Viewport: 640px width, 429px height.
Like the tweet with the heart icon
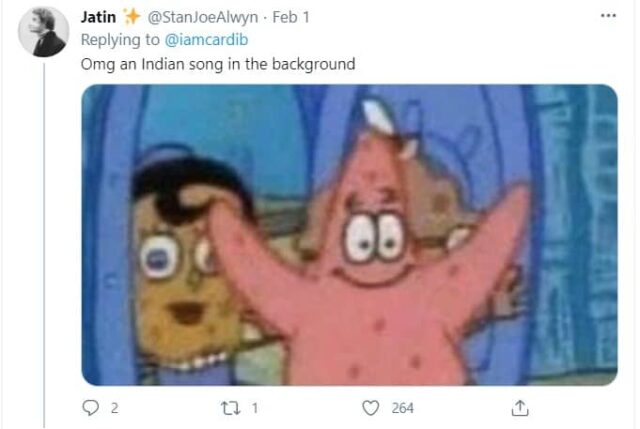(371, 408)
